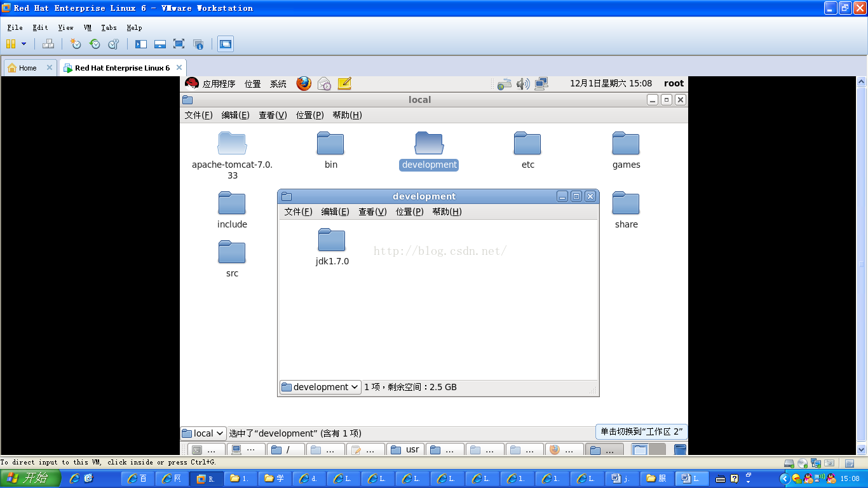The height and width of the screenshot is (488, 868).
Task: Open GNOME 位置 panel menu
Action: pos(253,84)
